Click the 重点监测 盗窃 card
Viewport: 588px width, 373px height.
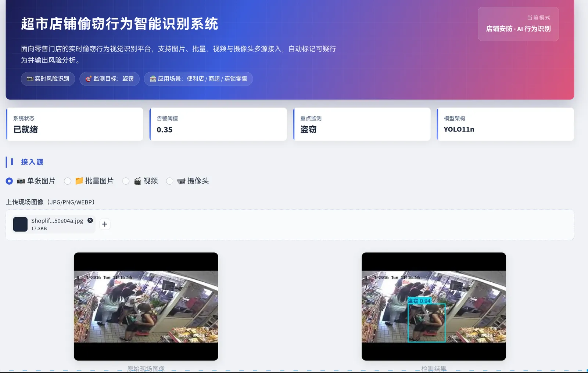coord(362,124)
